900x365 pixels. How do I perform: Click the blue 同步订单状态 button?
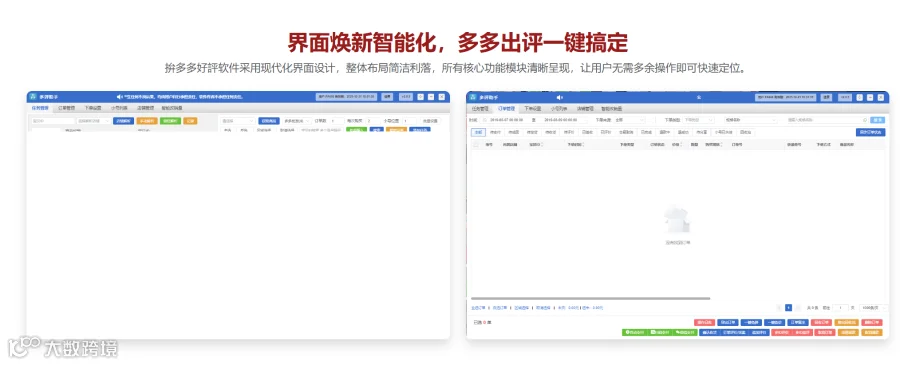click(870, 132)
